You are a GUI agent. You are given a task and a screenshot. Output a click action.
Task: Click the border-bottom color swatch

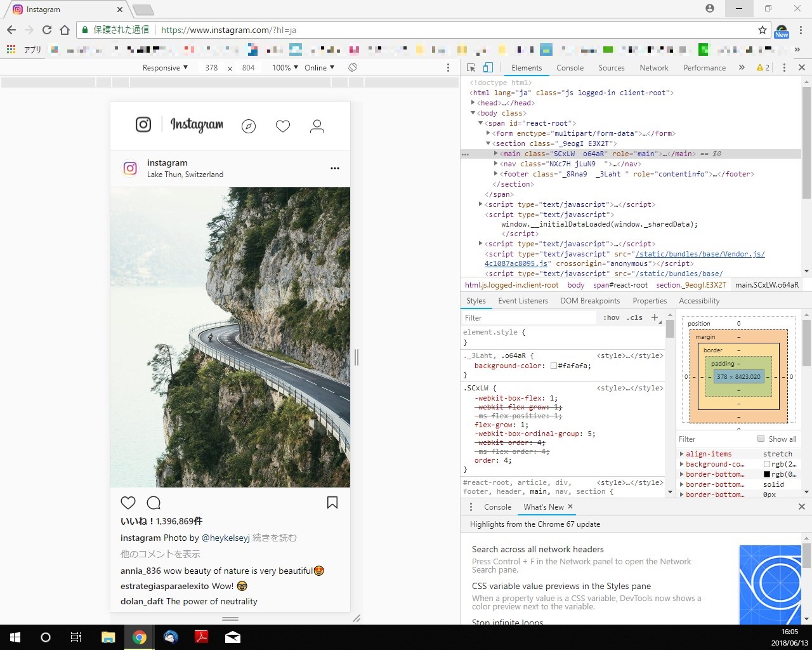767,474
